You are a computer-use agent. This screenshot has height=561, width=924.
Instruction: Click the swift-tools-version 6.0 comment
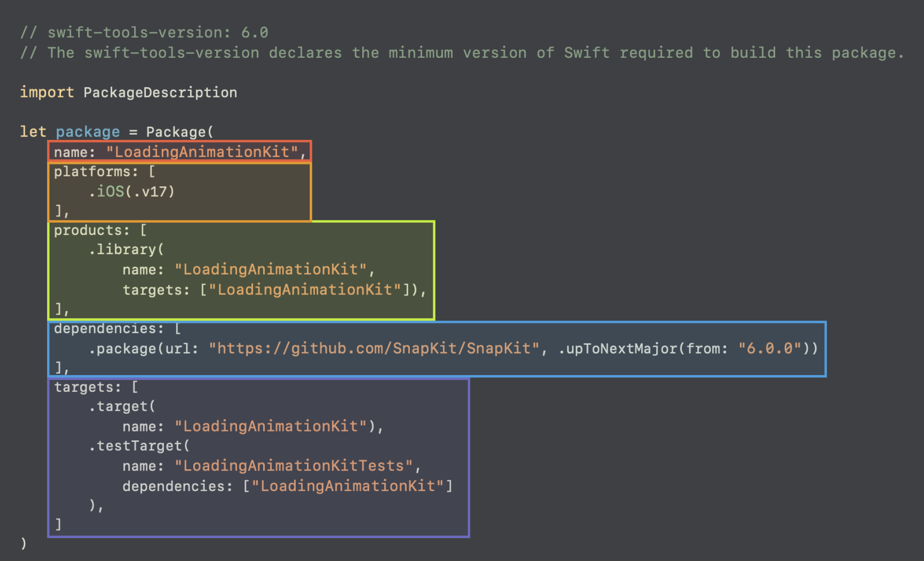[x=144, y=33]
